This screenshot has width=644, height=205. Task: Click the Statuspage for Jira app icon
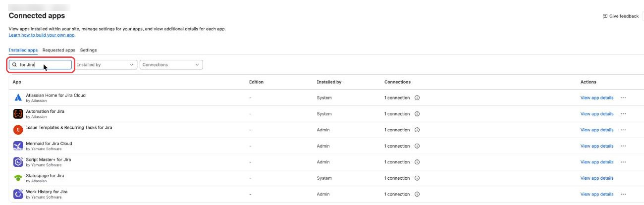pos(18,178)
